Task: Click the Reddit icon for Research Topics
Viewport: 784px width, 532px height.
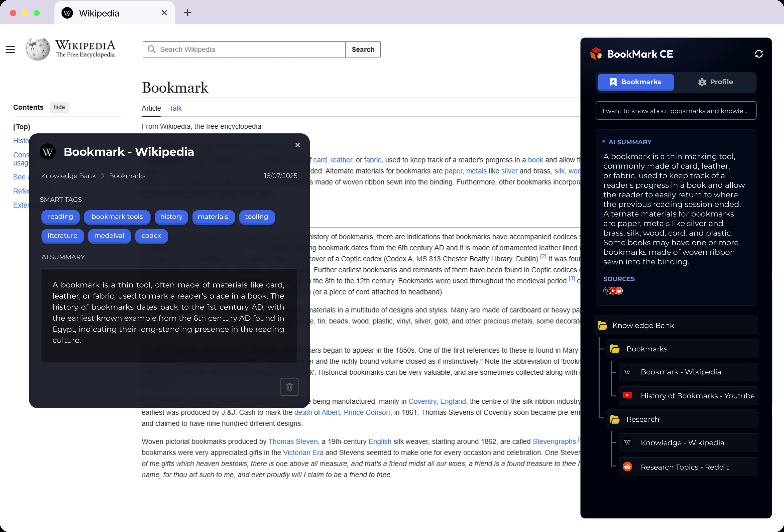Action: tap(627, 466)
